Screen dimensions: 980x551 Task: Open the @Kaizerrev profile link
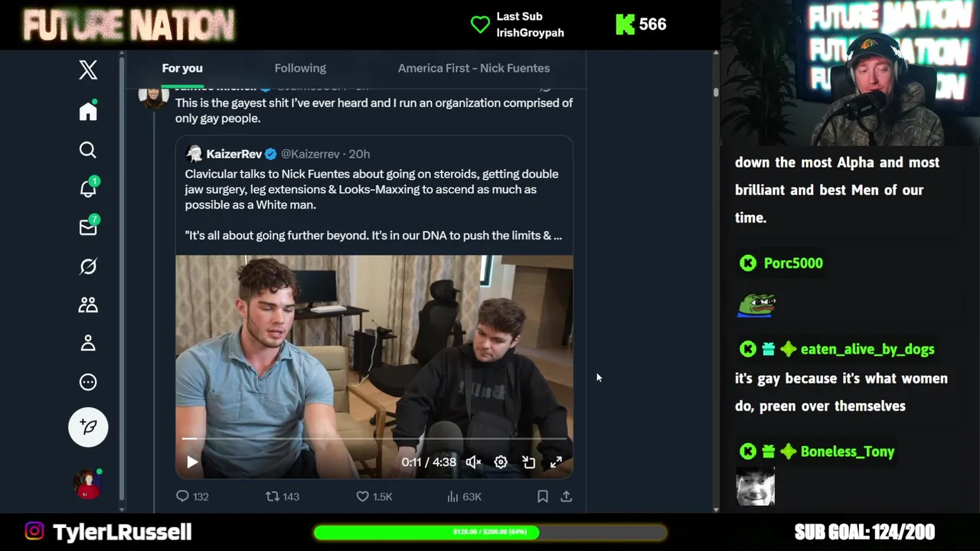point(309,154)
